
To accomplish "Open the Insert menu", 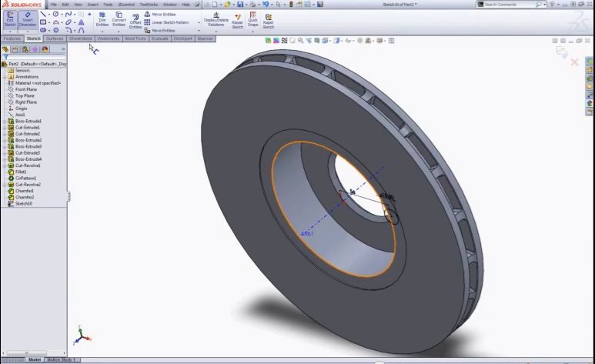I will [92, 5].
